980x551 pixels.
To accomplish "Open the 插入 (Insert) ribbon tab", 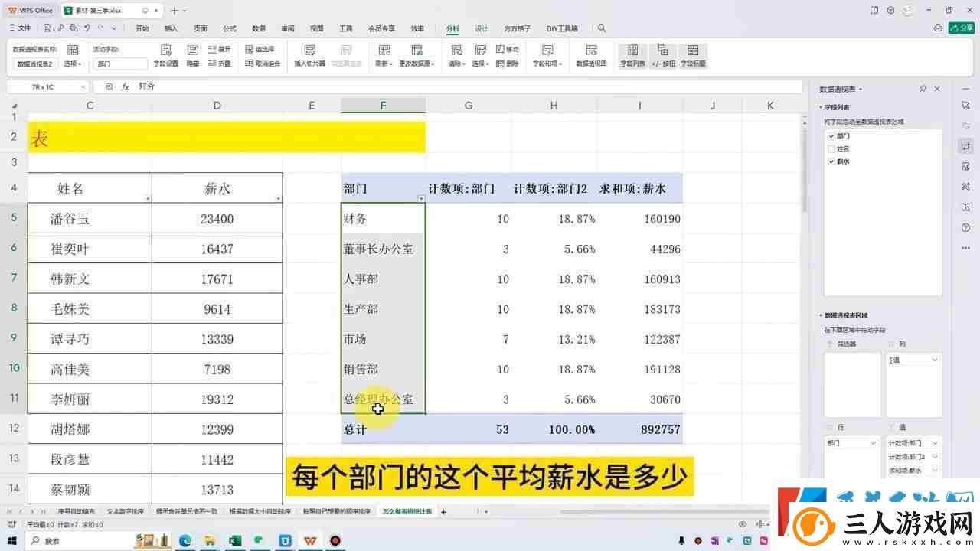I will tap(171, 28).
